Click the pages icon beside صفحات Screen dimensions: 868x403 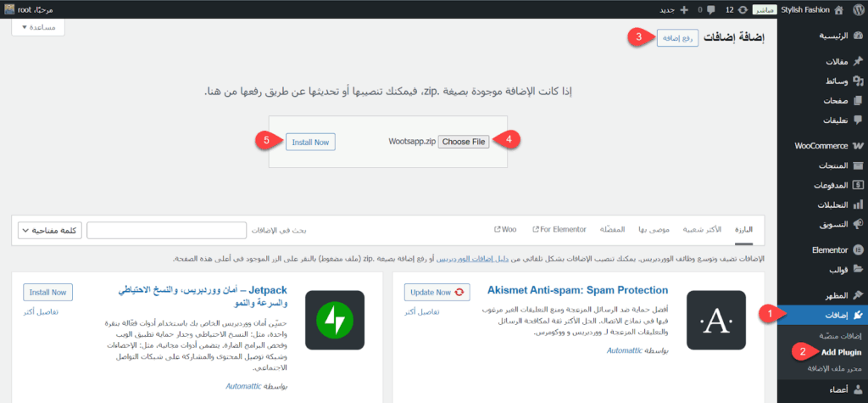tap(858, 101)
